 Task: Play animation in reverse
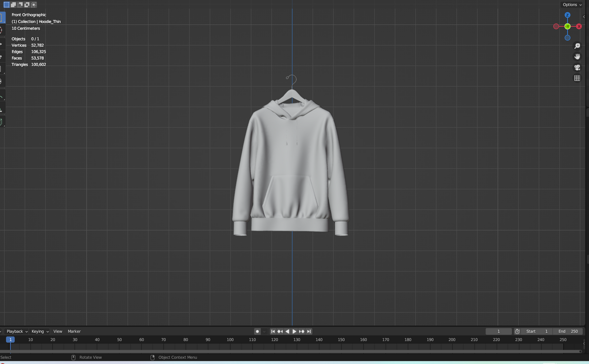[288, 332]
